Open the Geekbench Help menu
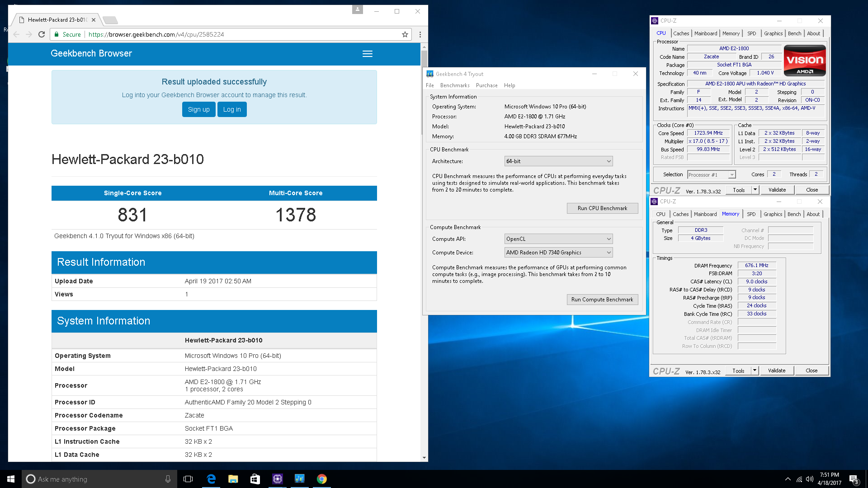Screen dimensions: 868x488 click(x=509, y=85)
